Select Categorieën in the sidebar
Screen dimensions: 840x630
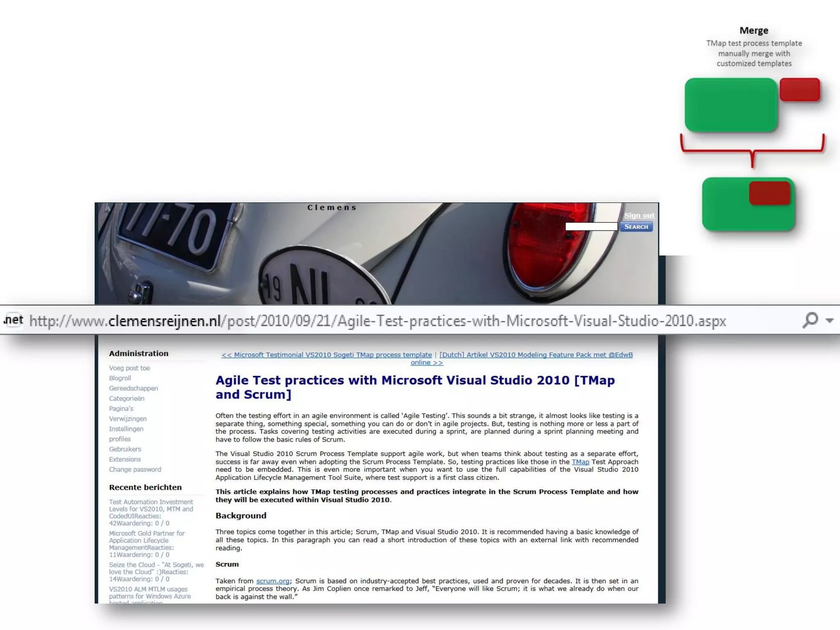click(x=126, y=398)
